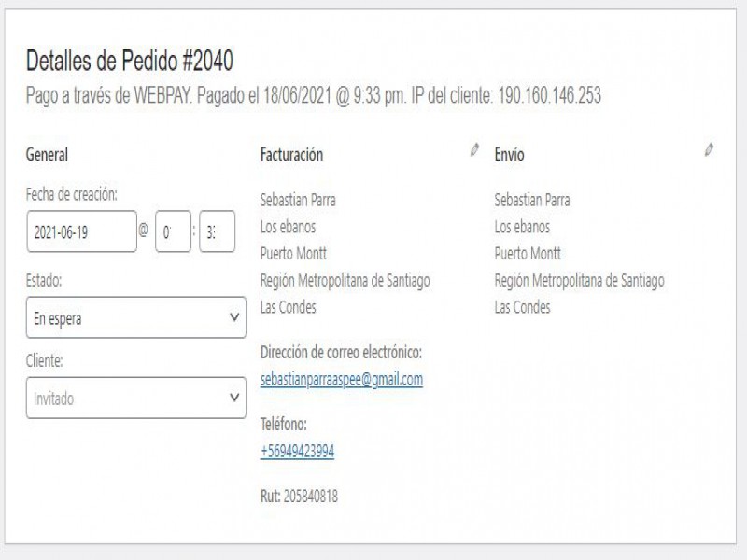Screen dimensions: 747x560
Task: Open the Cliente 'Invitado' dropdown
Action: tap(136, 399)
